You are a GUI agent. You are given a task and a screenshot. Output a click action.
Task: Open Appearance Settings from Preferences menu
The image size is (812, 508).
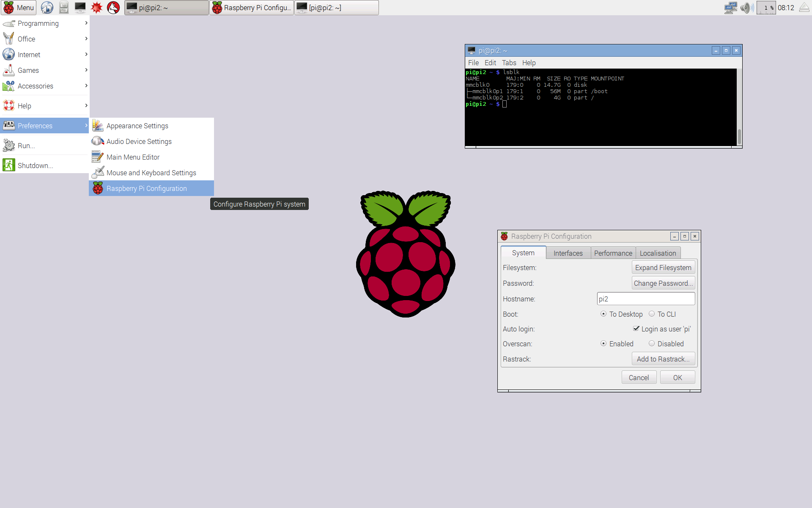(x=137, y=126)
